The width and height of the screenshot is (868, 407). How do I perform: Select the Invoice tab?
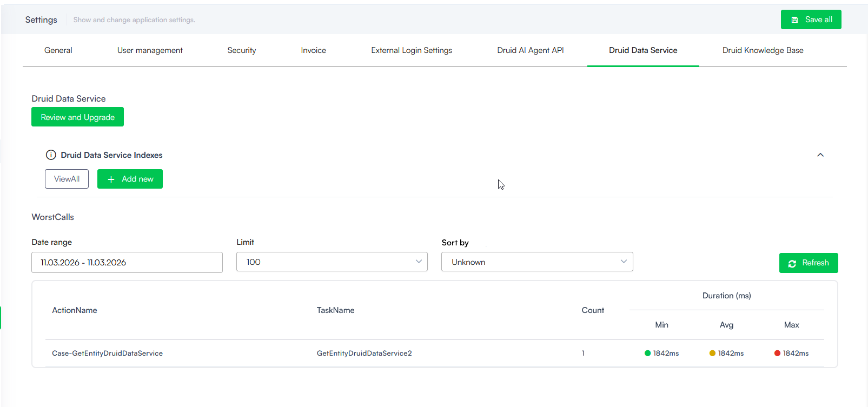click(313, 50)
